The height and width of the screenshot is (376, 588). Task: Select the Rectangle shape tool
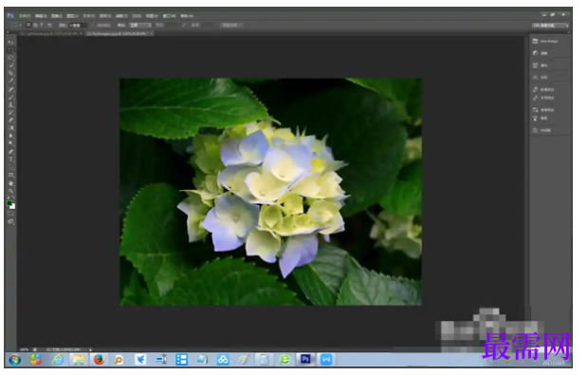click(x=10, y=176)
